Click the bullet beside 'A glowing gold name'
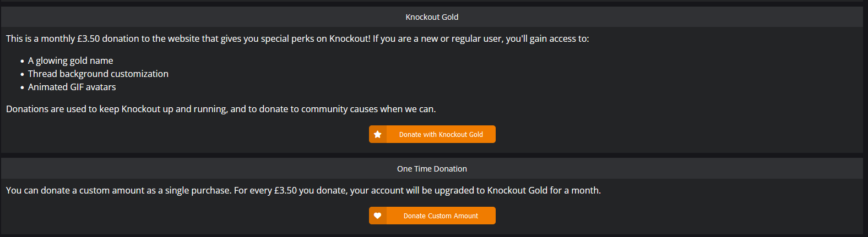This screenshot has width=868, height=237. tap(22, 61)
